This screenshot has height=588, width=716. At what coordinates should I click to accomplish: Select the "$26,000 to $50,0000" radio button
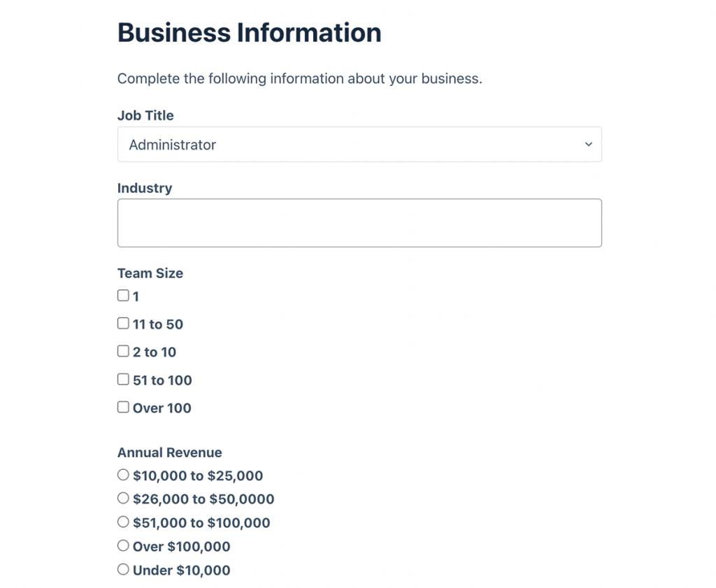(x=123, y=498)
